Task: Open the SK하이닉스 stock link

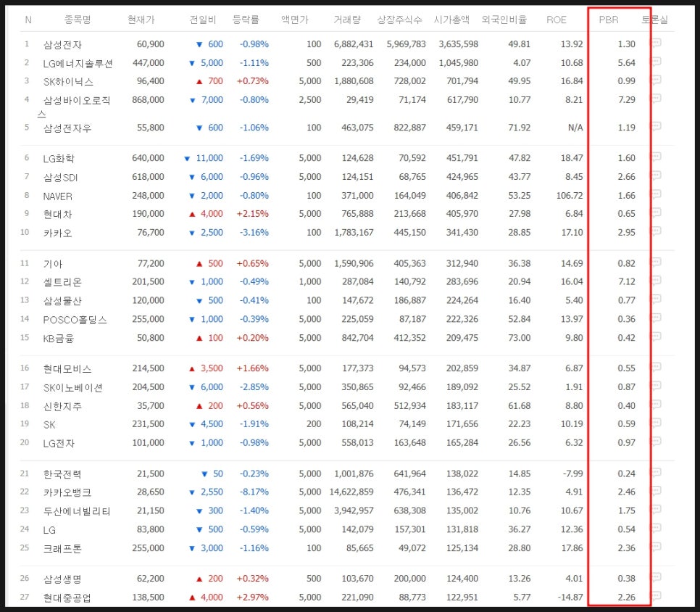Action: [x=68, y=82]
